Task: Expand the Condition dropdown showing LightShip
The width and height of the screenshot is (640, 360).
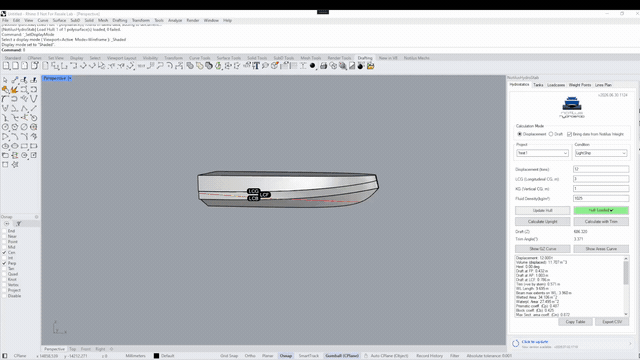Action: point(601,153)
